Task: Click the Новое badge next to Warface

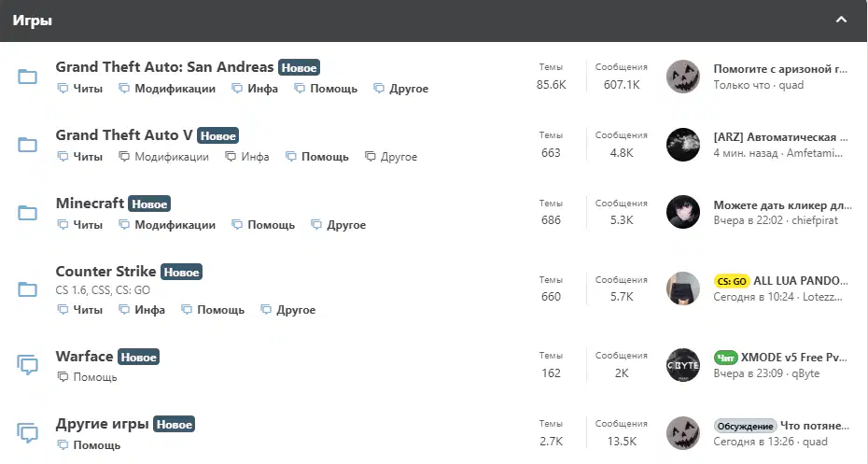Action: pos(138,358)
